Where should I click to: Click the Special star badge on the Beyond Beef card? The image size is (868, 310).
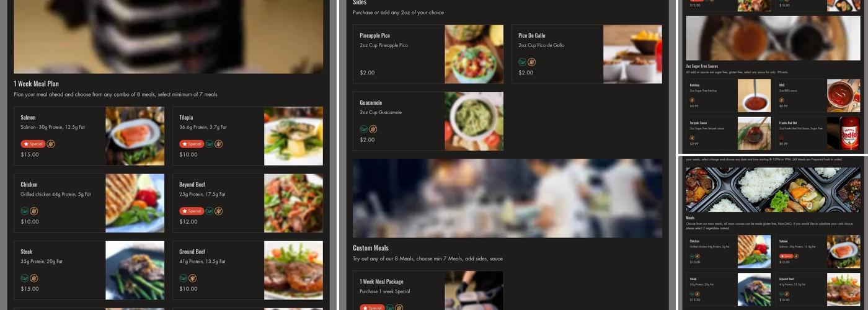coord(192,211)
